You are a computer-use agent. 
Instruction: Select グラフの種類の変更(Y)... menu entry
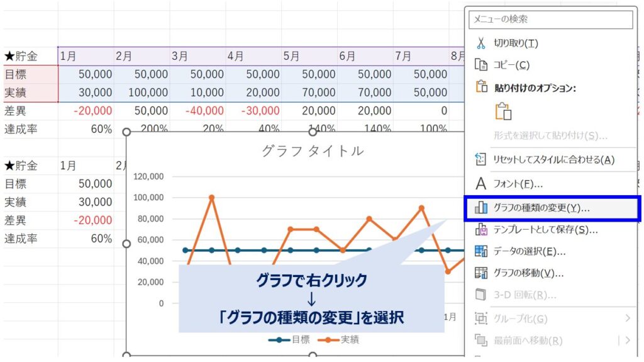tap(541, 208)
